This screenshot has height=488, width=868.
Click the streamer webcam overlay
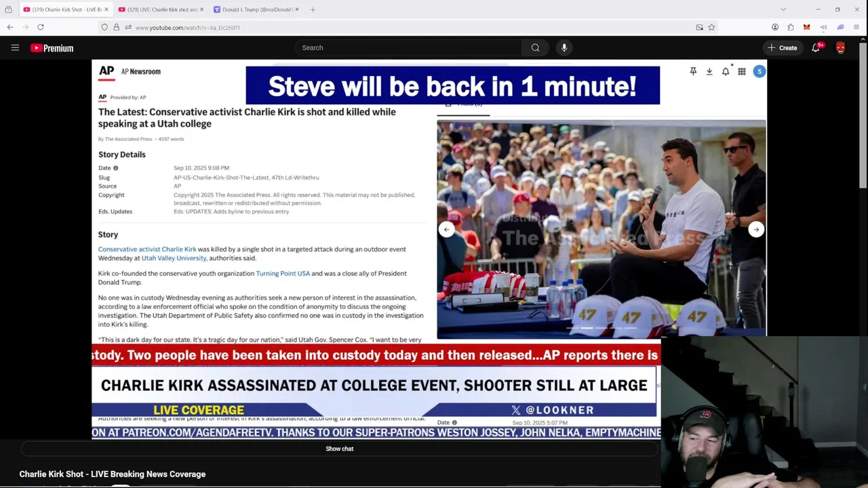tap(764, 412)
